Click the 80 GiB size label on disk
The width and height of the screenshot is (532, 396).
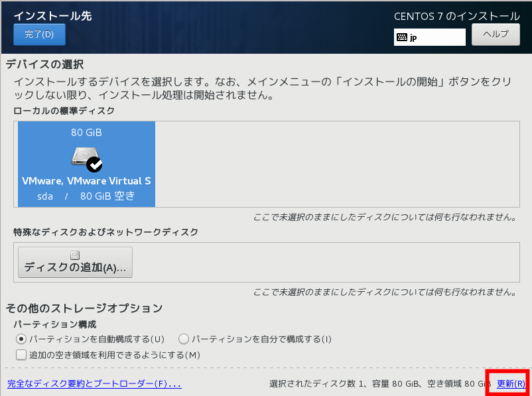pyautogui.click(x=86, y=133)
